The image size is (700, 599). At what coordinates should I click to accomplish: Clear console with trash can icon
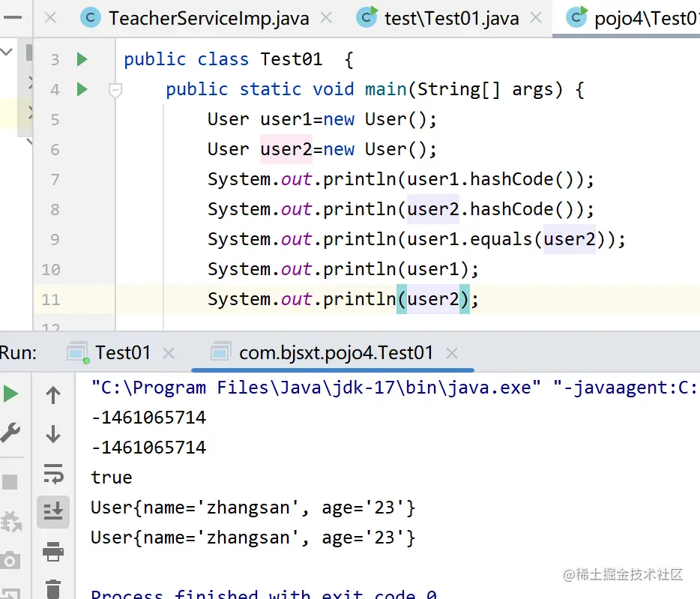(53, 589)
